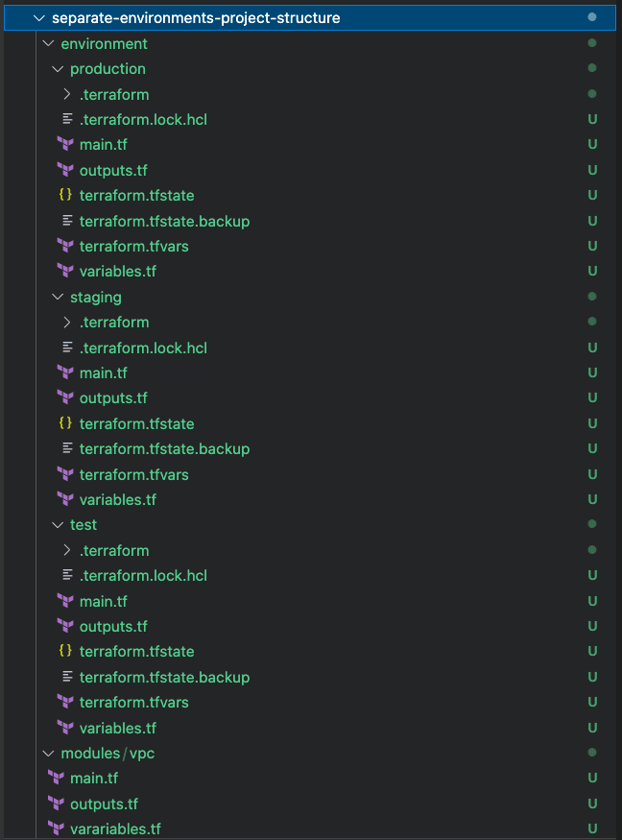This screenshot has height=840, width=622.
Task: Open staging .terraform.lock.hcl file
Action: 144,348
